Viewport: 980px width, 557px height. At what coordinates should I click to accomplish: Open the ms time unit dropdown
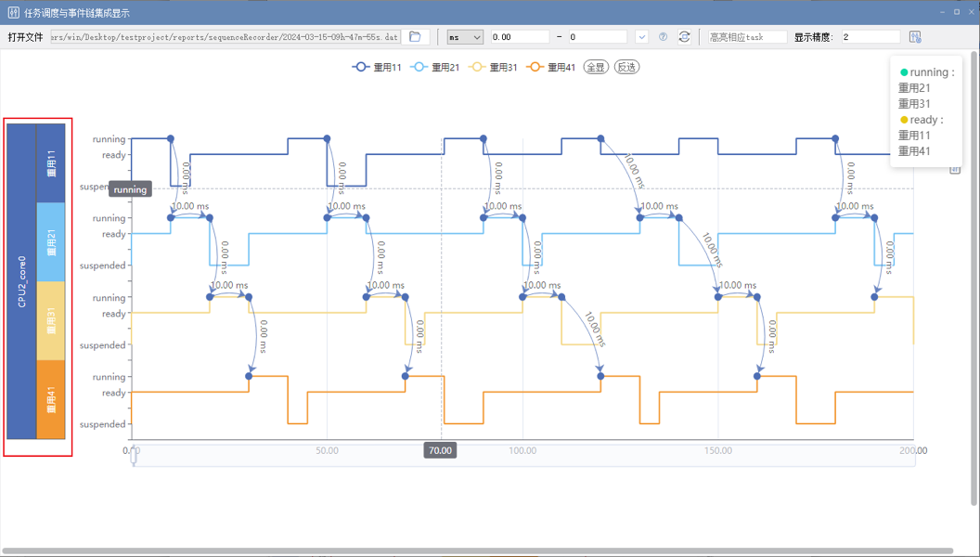(x=465, y=37)
